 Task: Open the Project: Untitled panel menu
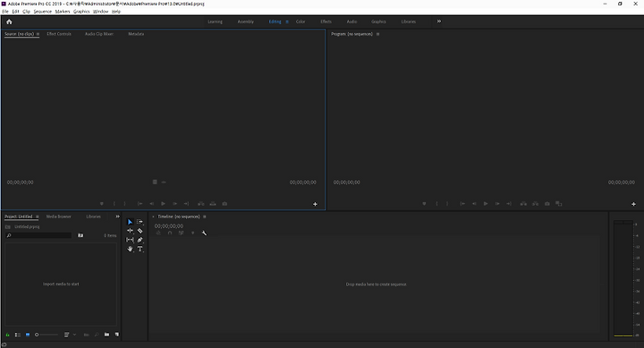(37, 216)
